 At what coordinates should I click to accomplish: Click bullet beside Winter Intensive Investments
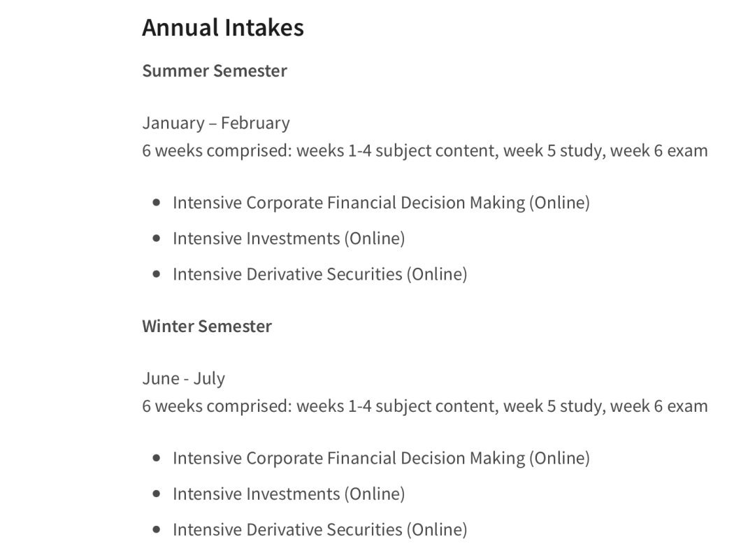click(156, 494)
